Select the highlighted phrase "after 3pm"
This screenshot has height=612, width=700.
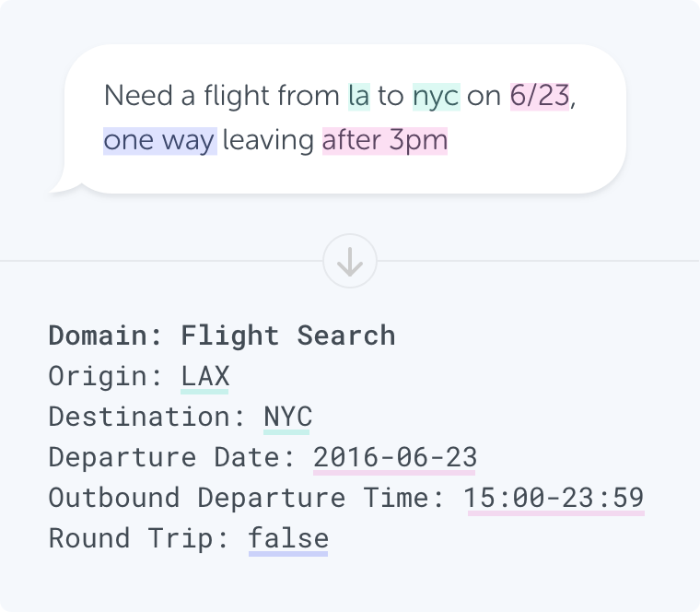[x=384, y=141]
